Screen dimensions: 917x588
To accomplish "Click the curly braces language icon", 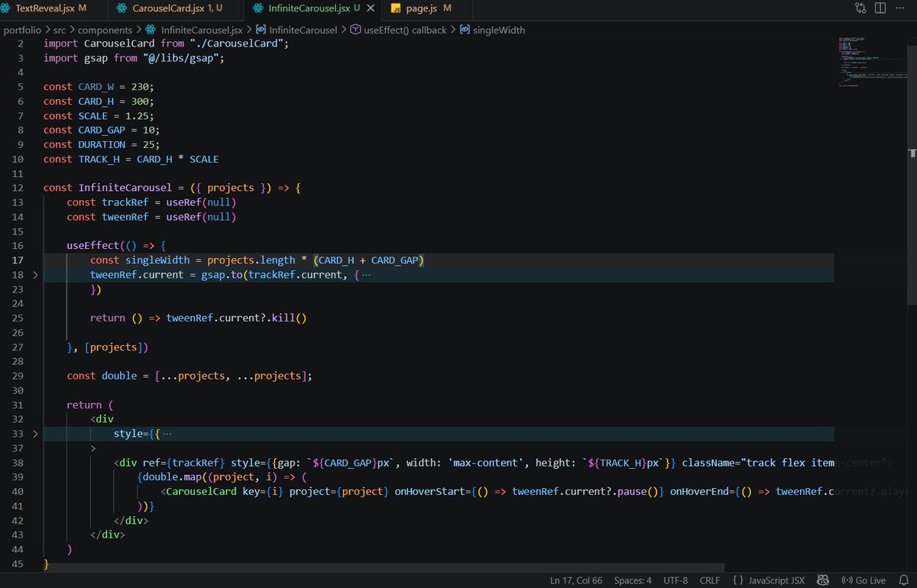I will (738, 580).
